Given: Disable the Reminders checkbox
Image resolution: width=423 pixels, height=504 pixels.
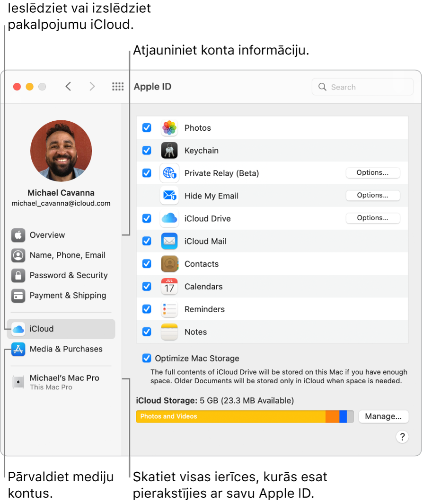Looking at the screenshot, I should [147, 309].
